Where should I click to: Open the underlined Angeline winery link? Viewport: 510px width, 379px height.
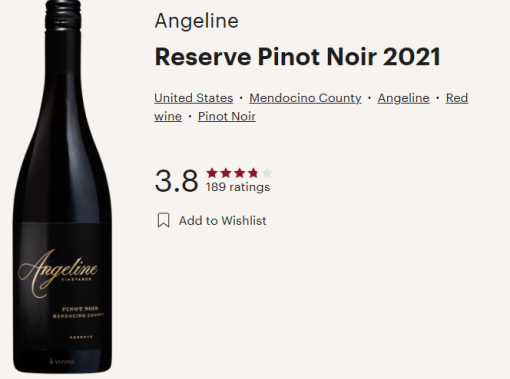pos(403,98)
